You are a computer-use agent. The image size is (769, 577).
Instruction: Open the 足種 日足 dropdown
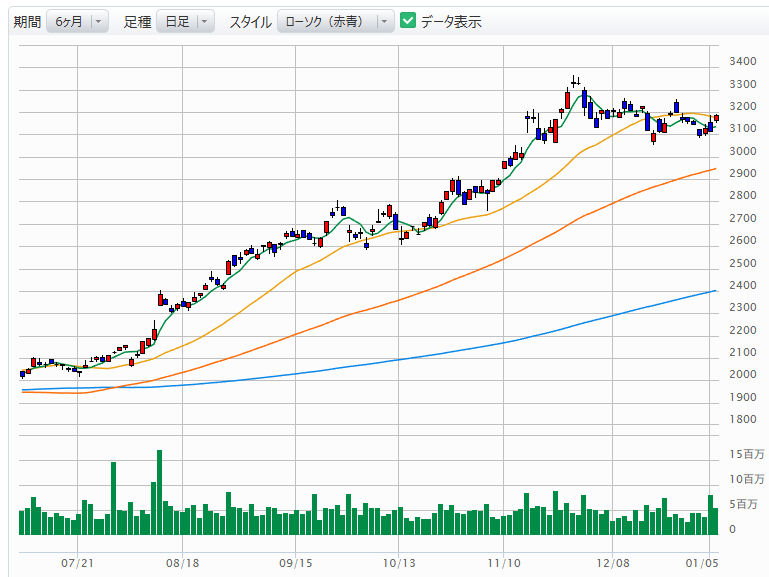click(185, 21)
